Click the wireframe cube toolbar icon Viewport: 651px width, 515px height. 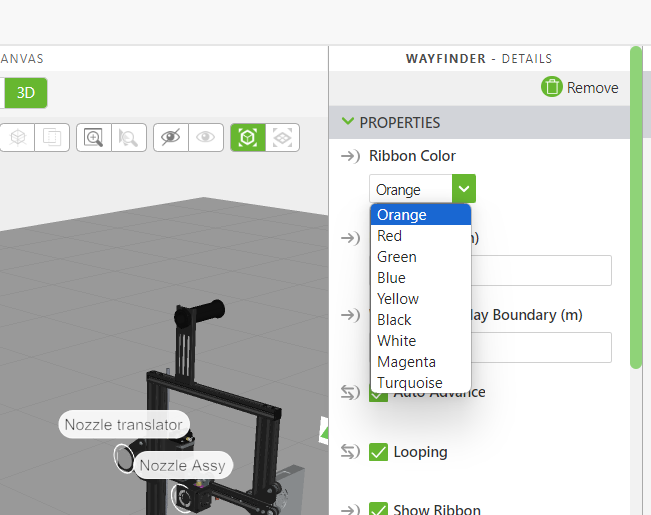coord(17,137)
